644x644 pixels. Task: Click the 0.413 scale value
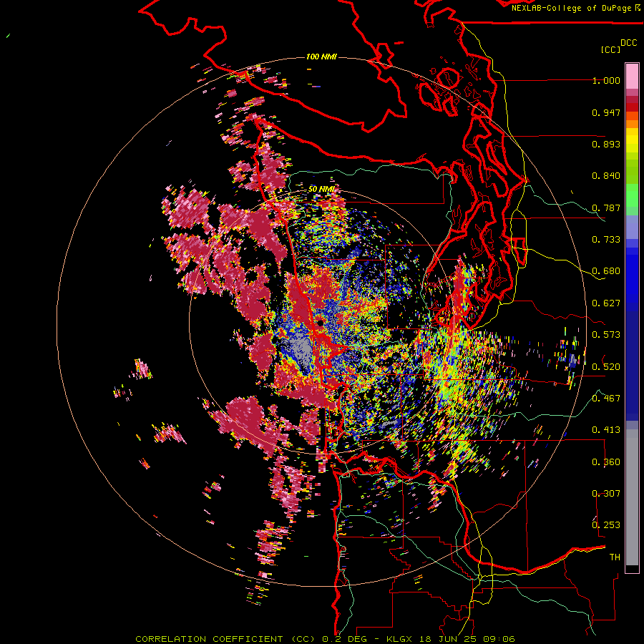click(x=606, y=430)
